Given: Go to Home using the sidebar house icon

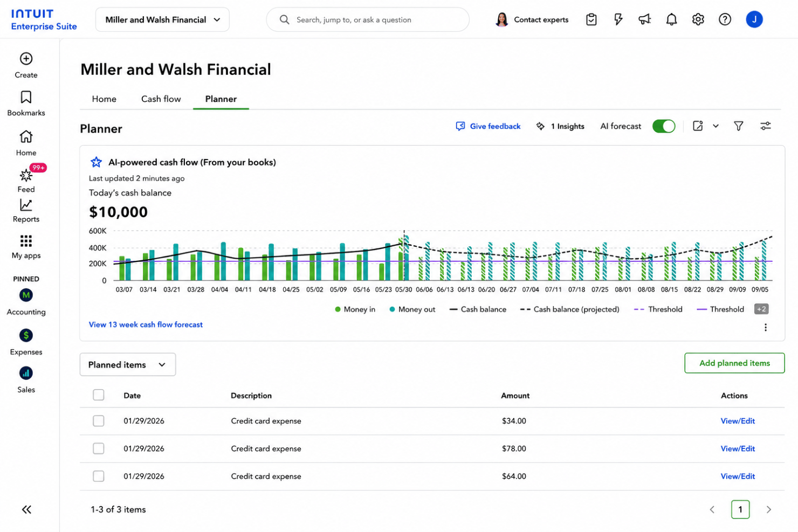Looking at the screenshot, I should point(26,143).
